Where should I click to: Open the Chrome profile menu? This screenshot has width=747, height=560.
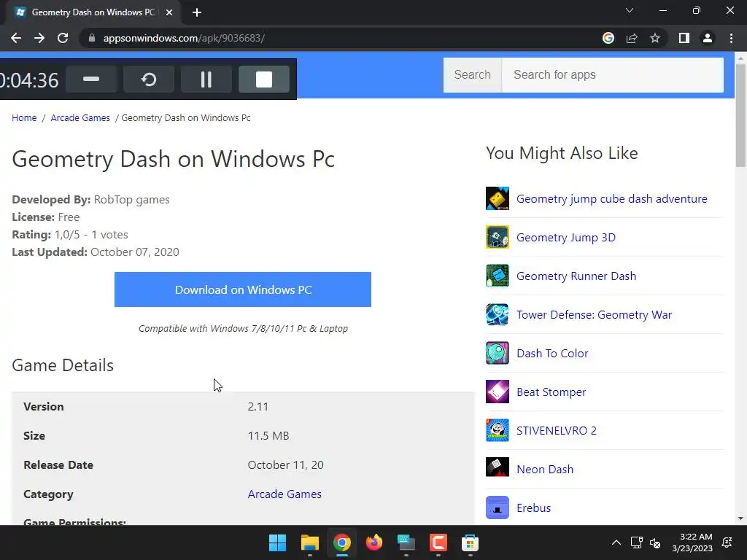pos(708,38)
